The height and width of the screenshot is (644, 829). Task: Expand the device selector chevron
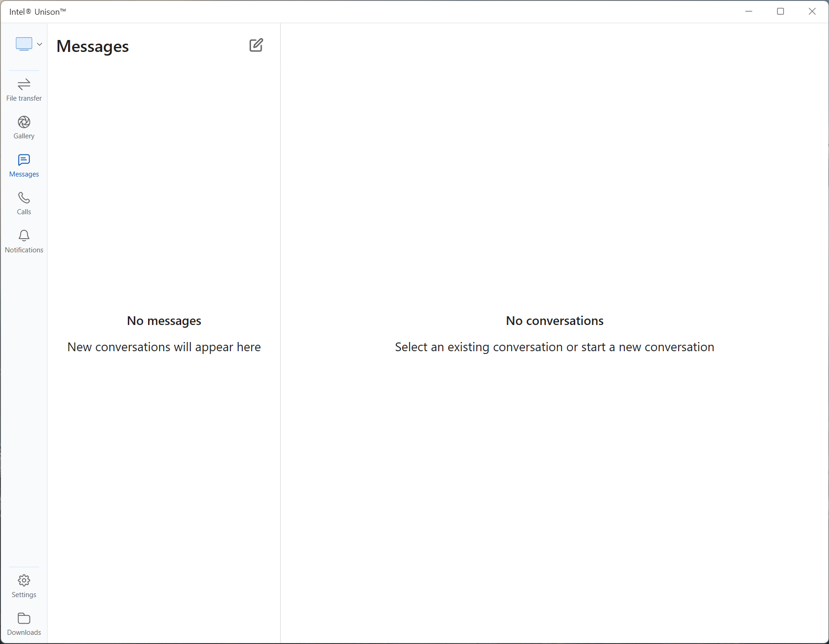click(40, 44)
